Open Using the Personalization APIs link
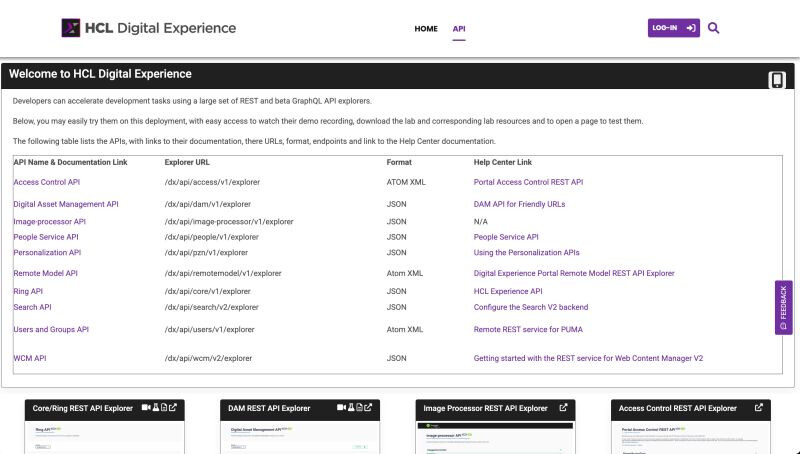The height and width of the screenshot is (454, 800). 527,253
